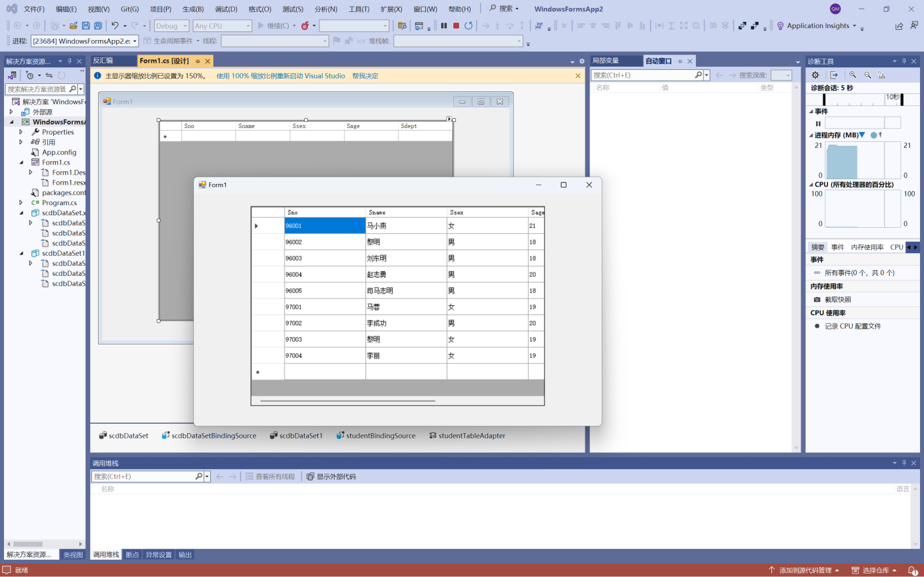Select cell 96001 in running Form1

tap(325, 226)
